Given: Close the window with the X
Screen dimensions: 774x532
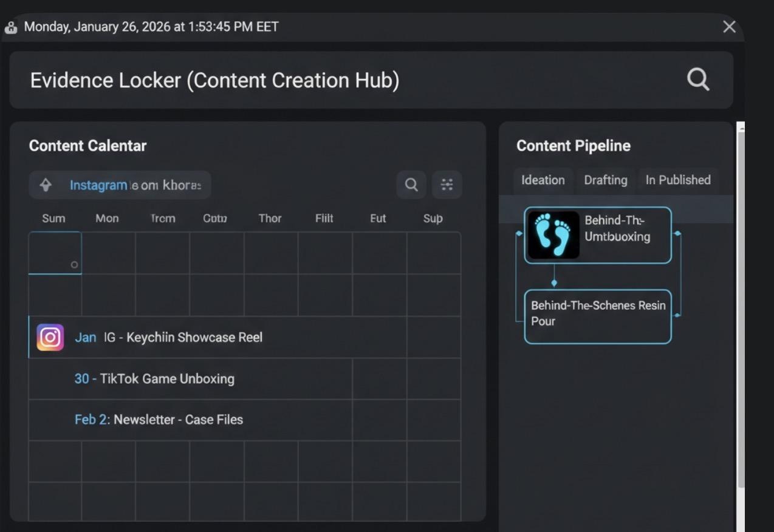Looking at the screenshot, I should click(729, 27).
